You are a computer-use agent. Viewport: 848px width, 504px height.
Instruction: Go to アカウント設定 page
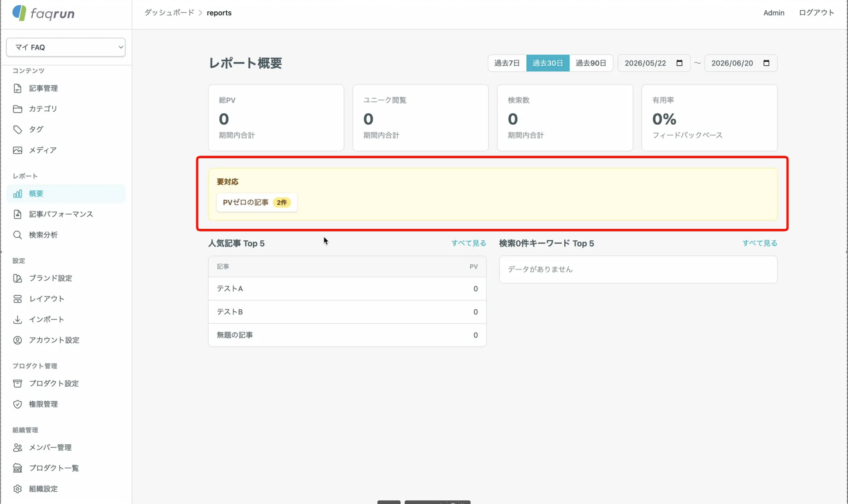tap(66, 340)
